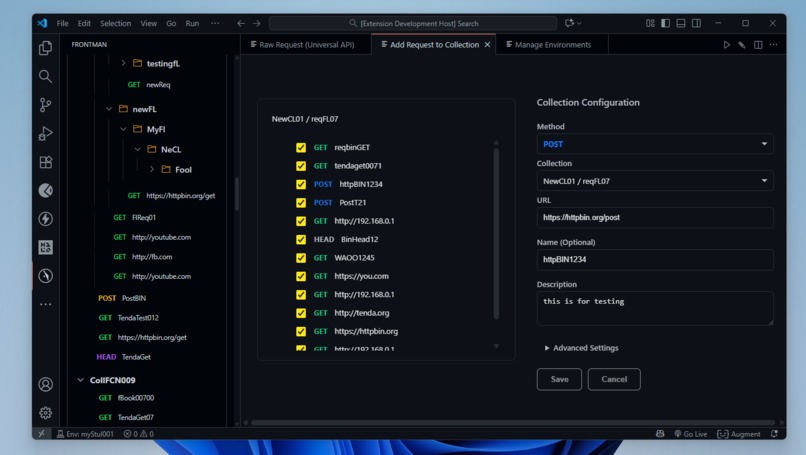Toggle the BinHead12 checkbox
Image resolution: width=806 pixels, height=455 pixels.
301,240
